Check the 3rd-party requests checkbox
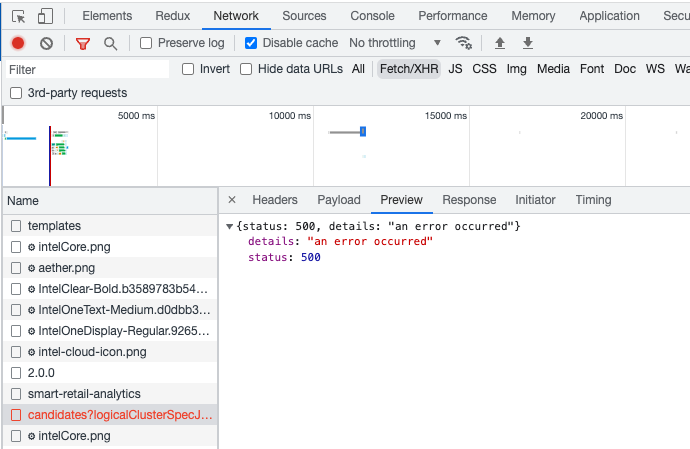The height and width of the screenshot is (449, 690). pyautogui.click(x=16, y=93)
